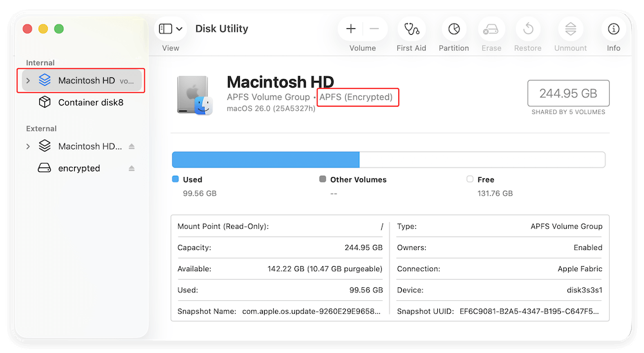Screen dimensions: 644x353
Task: Click SHARED BY 5 VOLUMES label
Action: click(x=569, y=112)
